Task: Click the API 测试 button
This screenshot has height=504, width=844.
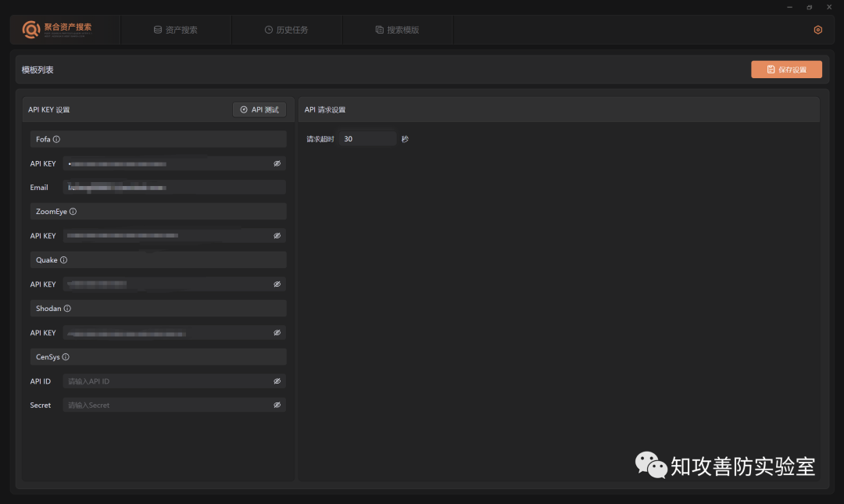Action: point(259,110)
